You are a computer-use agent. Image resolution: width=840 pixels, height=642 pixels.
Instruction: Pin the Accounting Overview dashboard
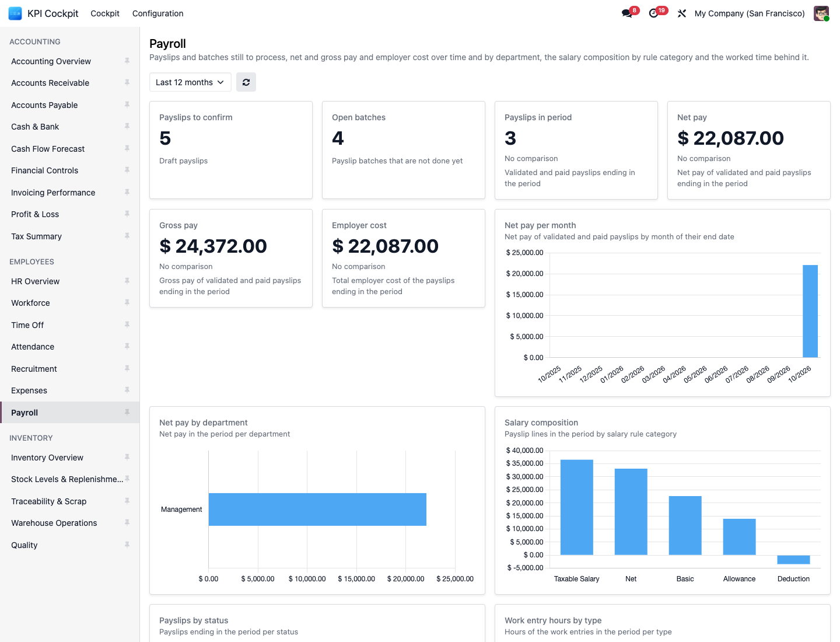point(127,61)
